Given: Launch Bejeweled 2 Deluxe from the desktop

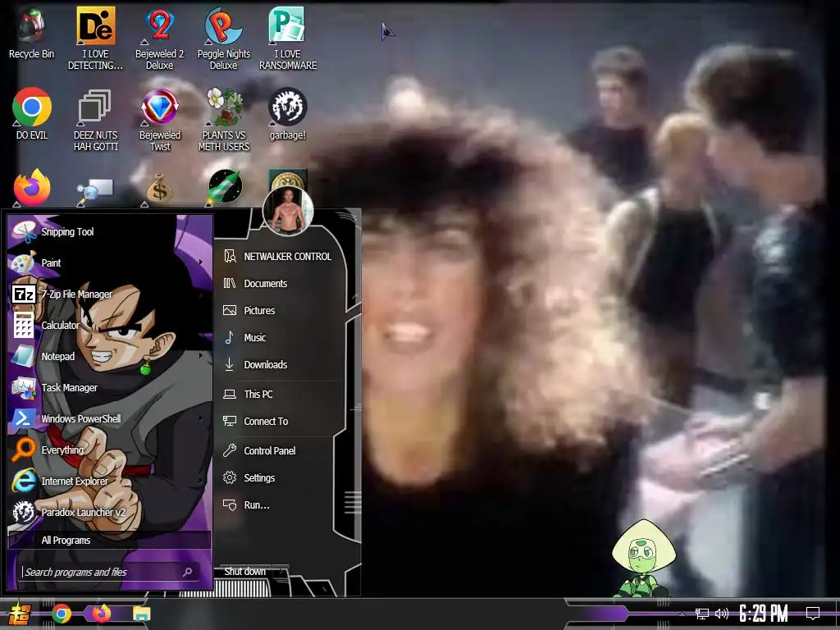Looking at the screenshot, I should pos(159,38).
